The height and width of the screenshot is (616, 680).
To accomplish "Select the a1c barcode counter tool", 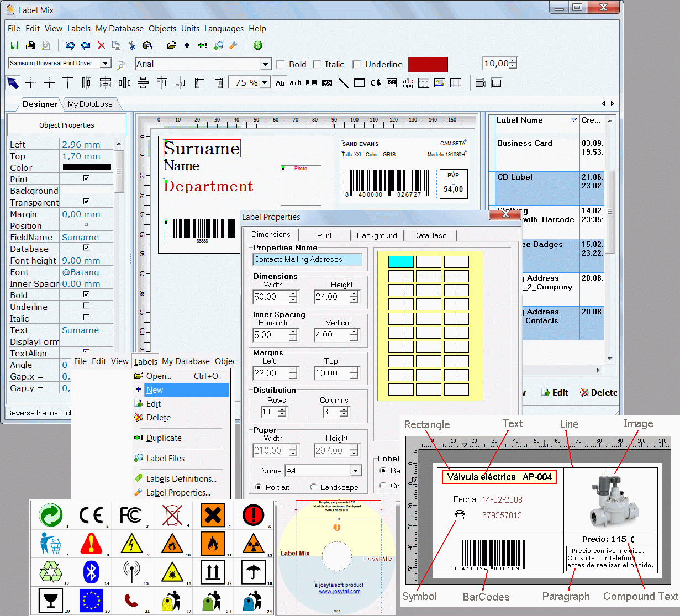I will 408,83.
